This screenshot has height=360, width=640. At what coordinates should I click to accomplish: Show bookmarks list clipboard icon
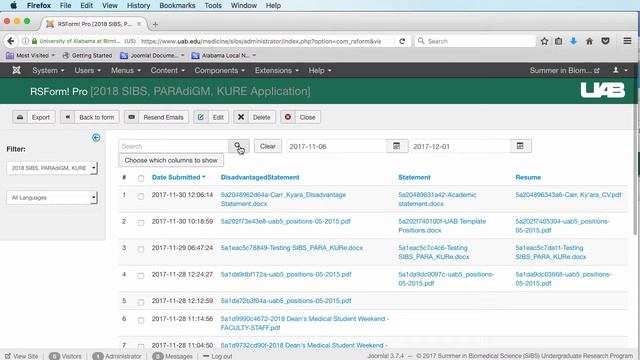558,41
